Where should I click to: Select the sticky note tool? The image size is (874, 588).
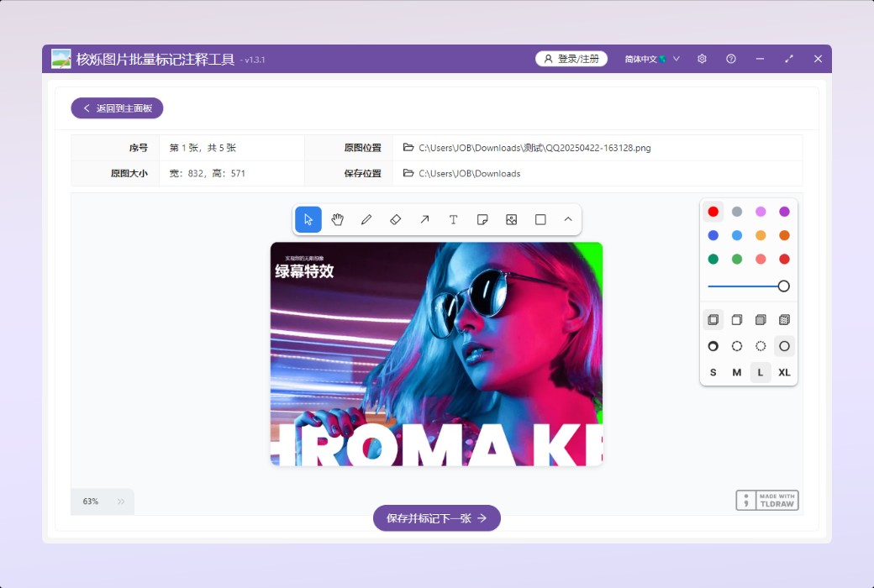pyautogui.click(x=482, y=219)
